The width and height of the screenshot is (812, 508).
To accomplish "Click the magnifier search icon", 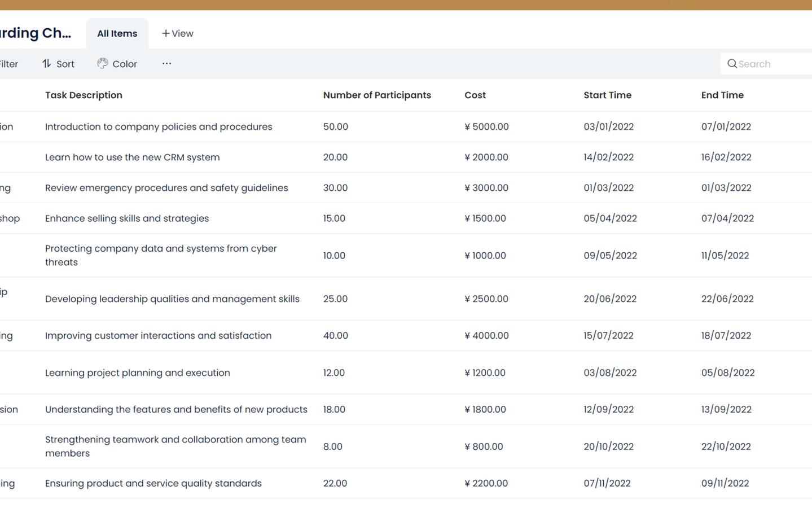I will point(732,64).
